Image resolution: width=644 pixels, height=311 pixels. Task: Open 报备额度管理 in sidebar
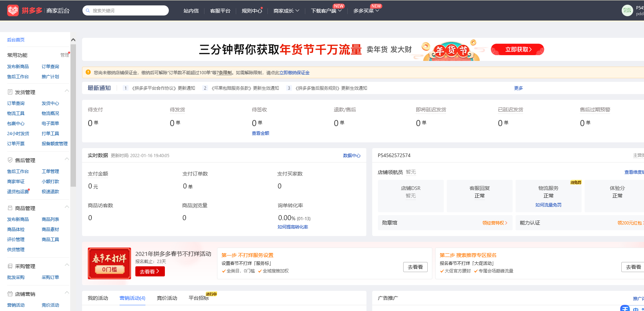pos(55,143)
